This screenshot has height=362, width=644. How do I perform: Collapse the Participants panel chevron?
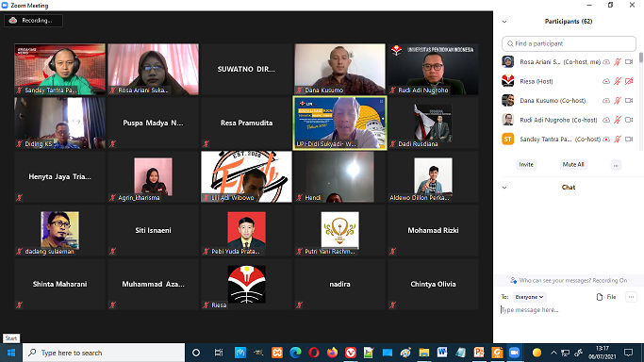[504, 22]
